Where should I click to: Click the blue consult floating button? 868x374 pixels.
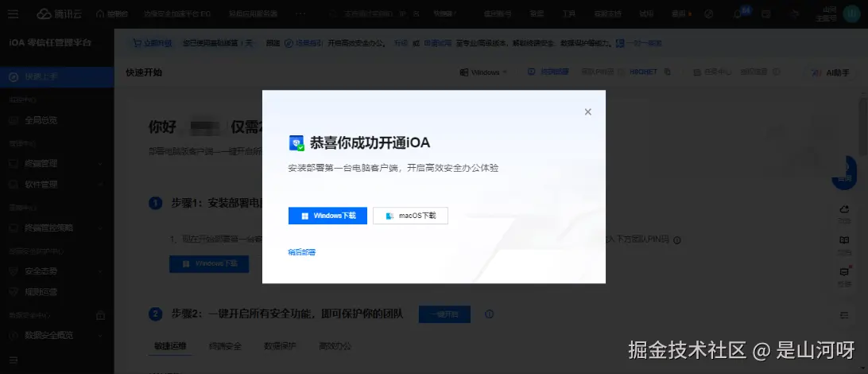844,173
